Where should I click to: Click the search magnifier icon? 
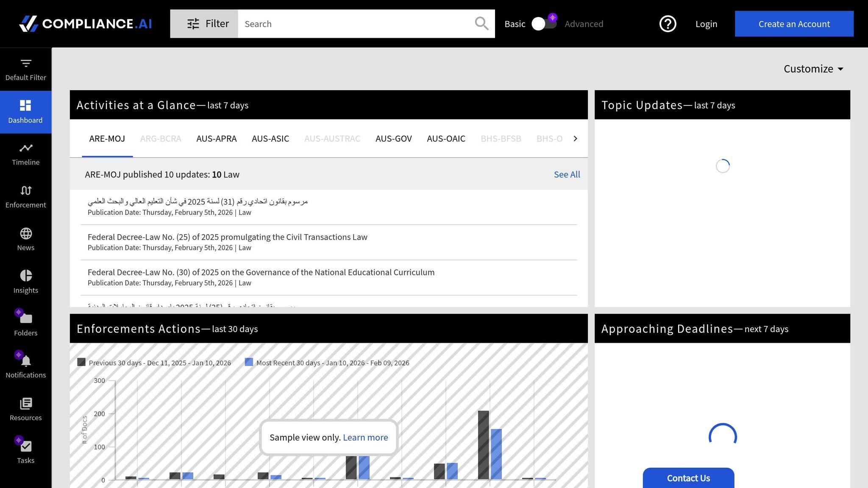(481, 24)
